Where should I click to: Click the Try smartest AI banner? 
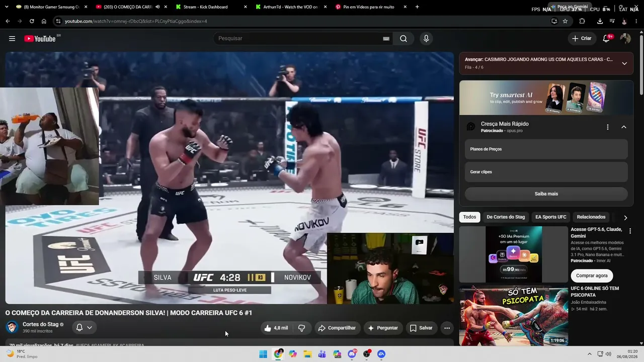[x=546, y=98]
